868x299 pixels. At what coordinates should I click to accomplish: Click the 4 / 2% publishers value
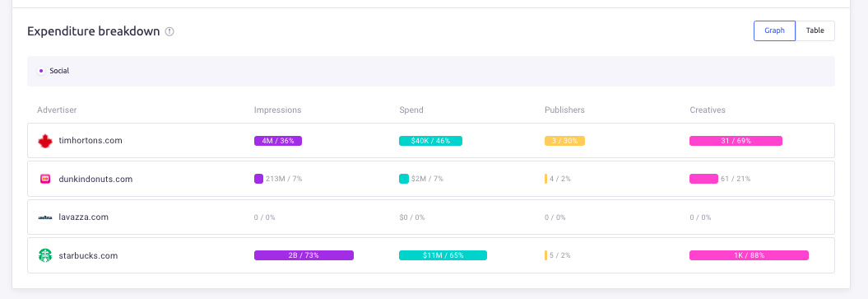pos(559,179)
